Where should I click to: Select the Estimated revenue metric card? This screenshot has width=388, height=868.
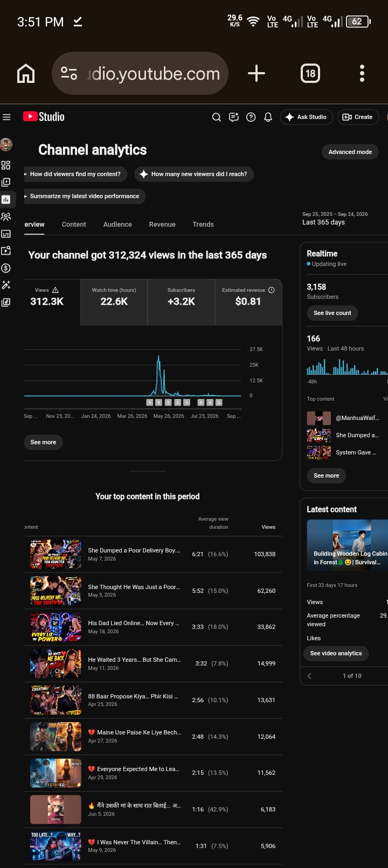point(248,302)
